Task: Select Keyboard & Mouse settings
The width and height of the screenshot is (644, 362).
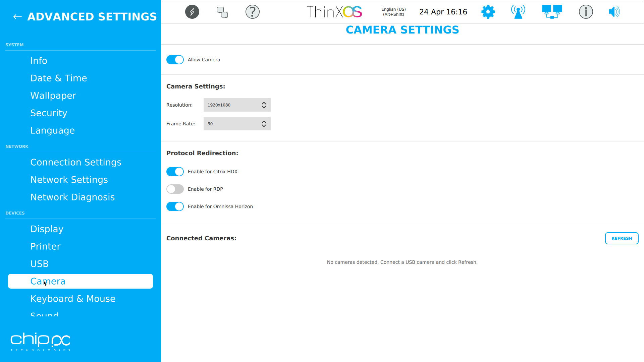Action: pos(73,299)
